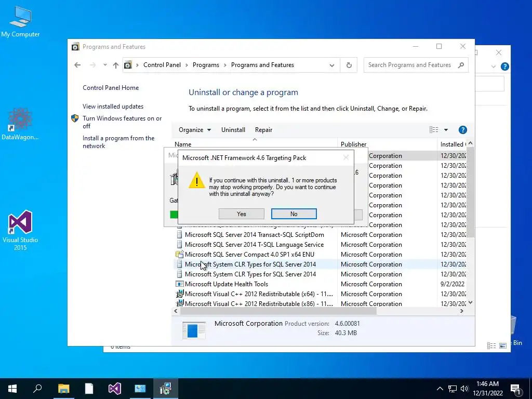Click the Uninstall toolbar button

point(233,129)
